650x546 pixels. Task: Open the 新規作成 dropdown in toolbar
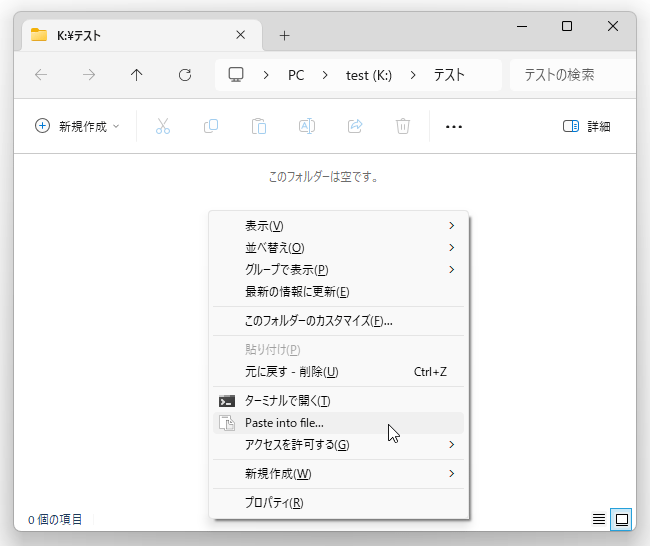(x=77, y=126)
